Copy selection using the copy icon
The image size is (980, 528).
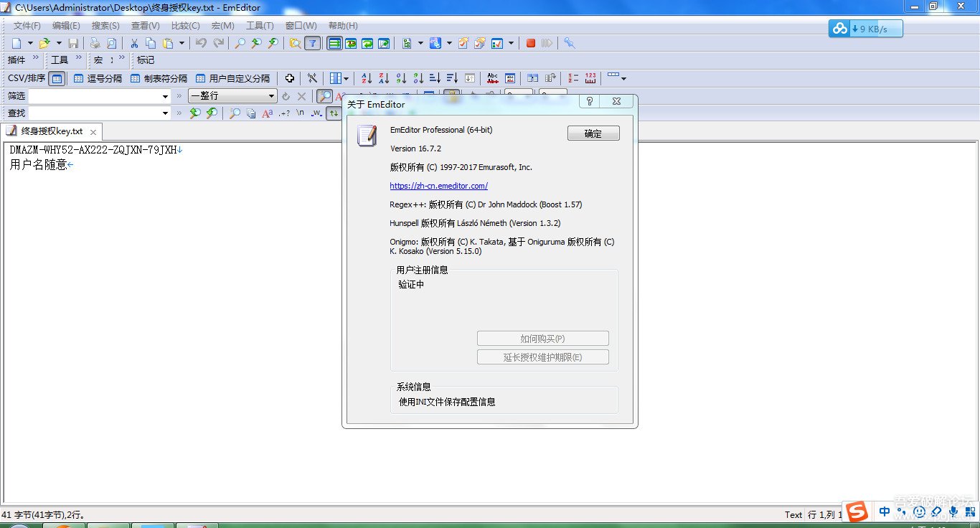click(x=151, y=43)
